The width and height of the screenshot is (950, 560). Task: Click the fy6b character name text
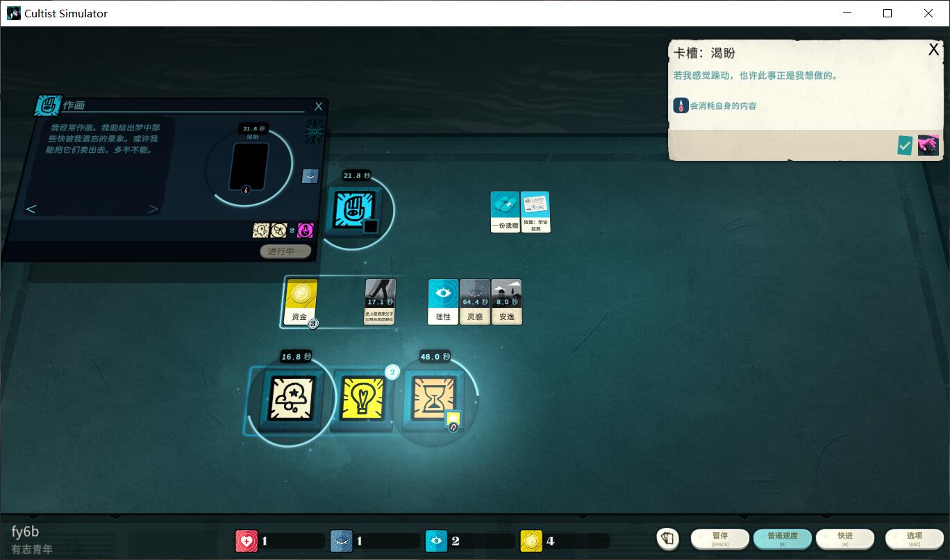click(25, 532)
